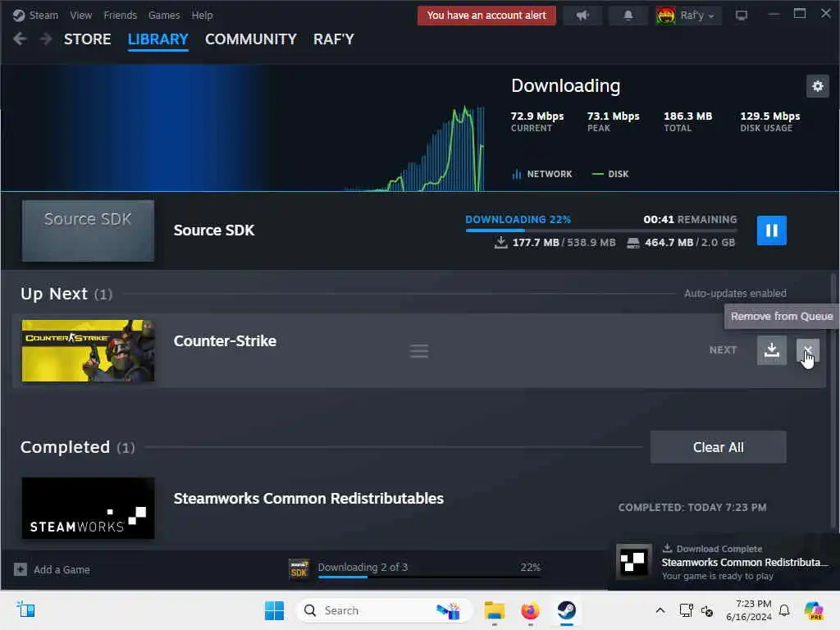Click the 186.3 MB total value
Viewport: 840px width, 630px height.
(688, 116)
